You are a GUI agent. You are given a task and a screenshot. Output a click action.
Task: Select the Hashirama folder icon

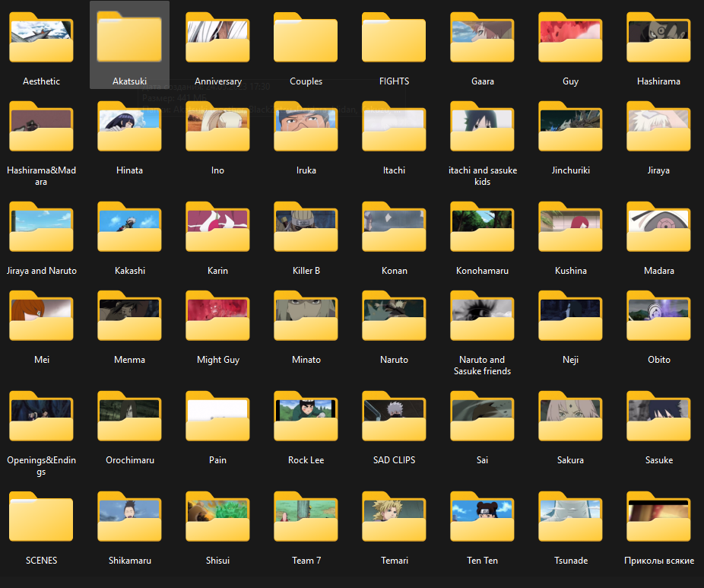(x=658, y=37)
